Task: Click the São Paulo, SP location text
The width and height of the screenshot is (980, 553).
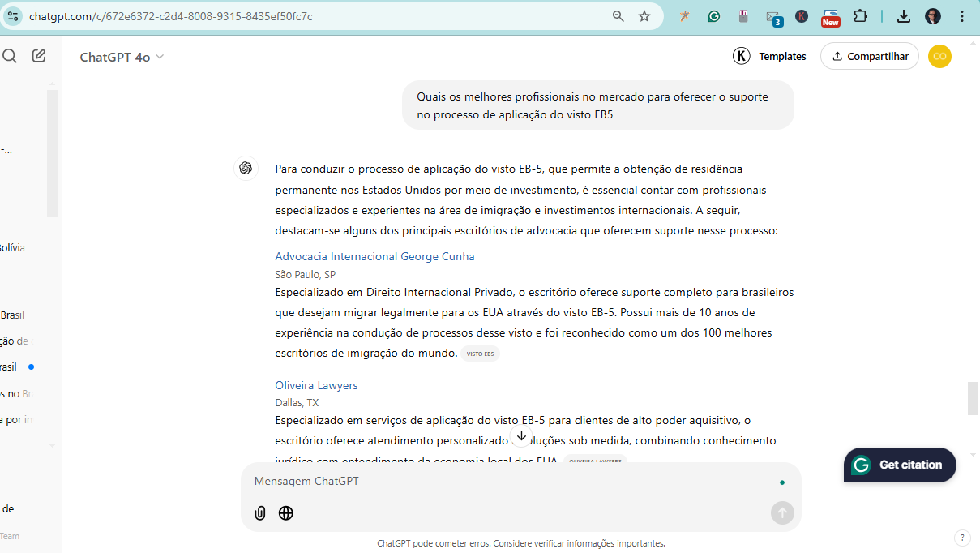Action: tap(305, 274)
